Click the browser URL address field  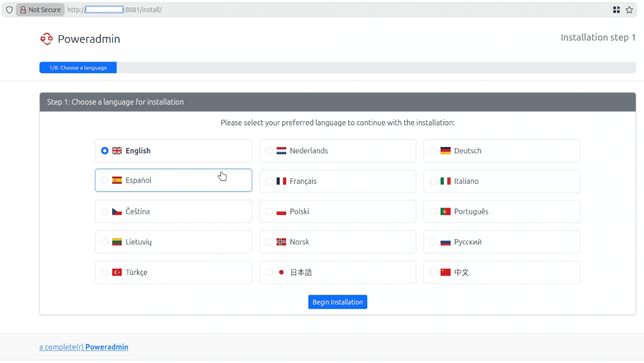(x=337, y=10)
